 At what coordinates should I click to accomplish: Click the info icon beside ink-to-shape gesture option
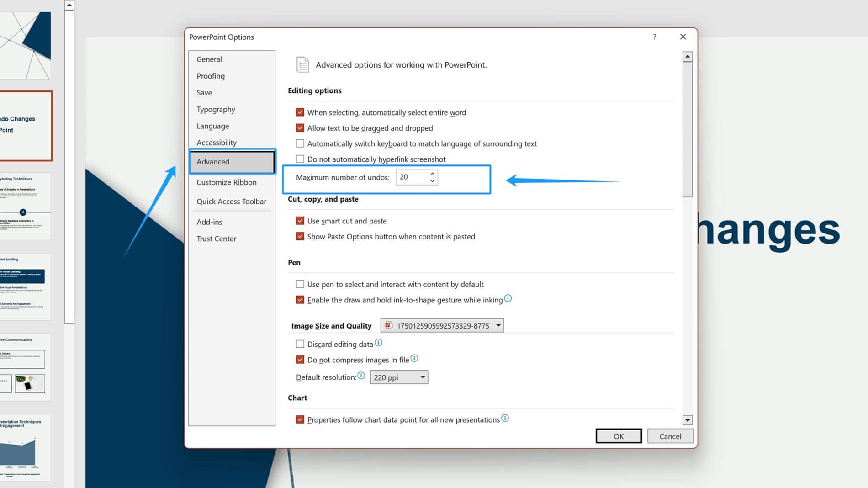point(508,298)
